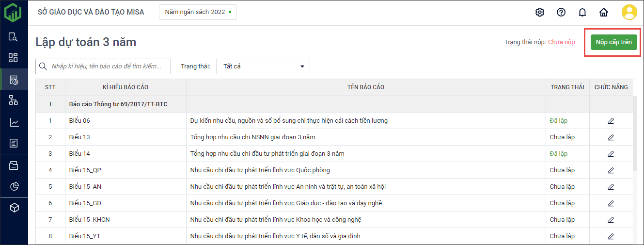
Task: Open the help question mark icon
Action: pos(561,12)
